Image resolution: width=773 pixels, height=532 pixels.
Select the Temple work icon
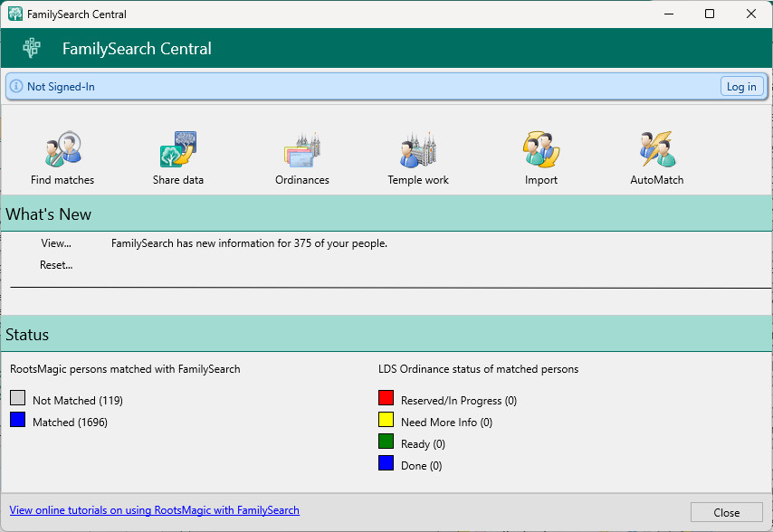[418, 149]
